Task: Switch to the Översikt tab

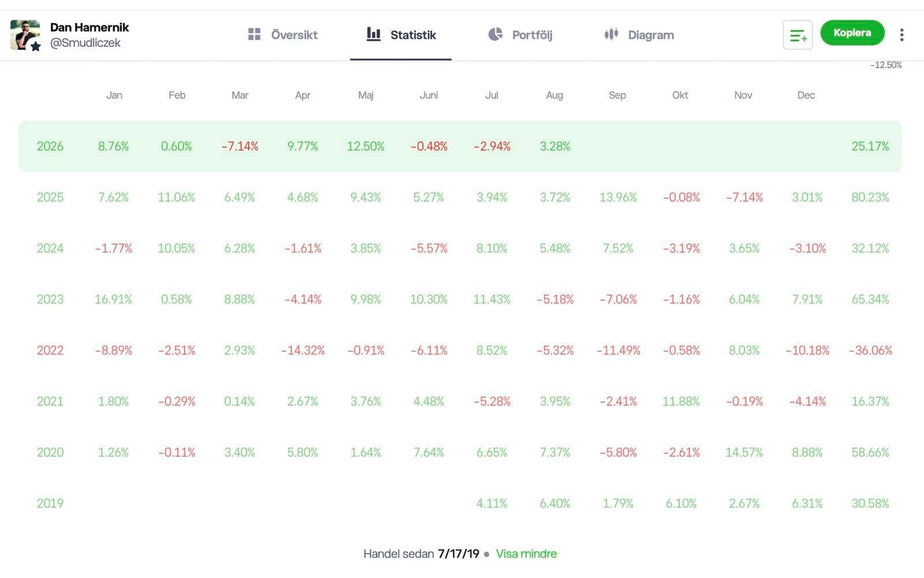Action: [x=282, y=35]
